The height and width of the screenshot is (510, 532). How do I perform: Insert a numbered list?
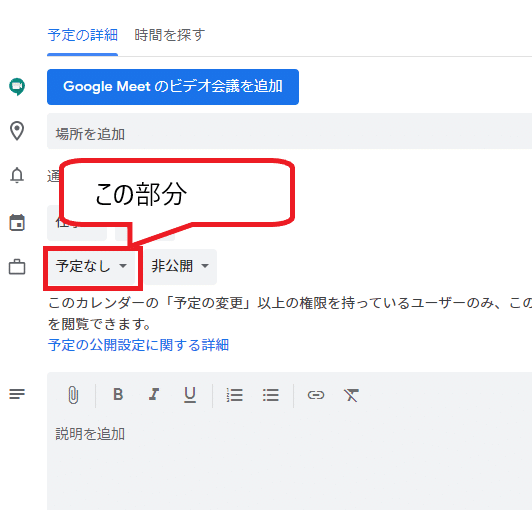[x=234, y=395]
